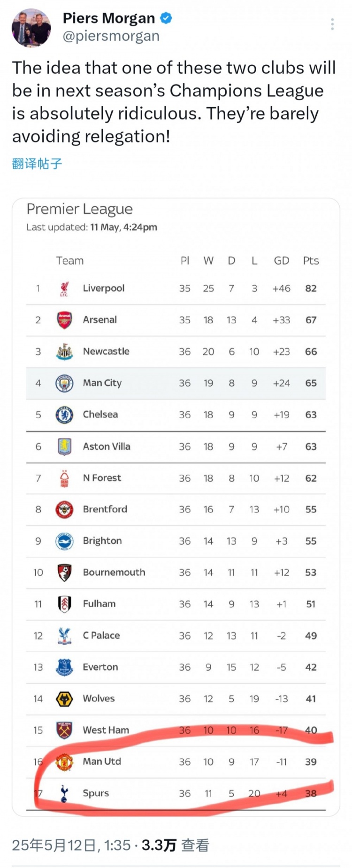Image resolution: width=352 pixels, height=868 pixels.
Task: Tap the 3.3万 view count
Action: click(159, 845)
